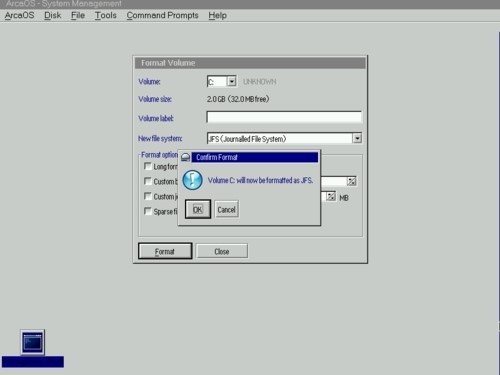The image size is (500, 375).
Task: Click the spin button beside MB field
Action: coord(331,196)
